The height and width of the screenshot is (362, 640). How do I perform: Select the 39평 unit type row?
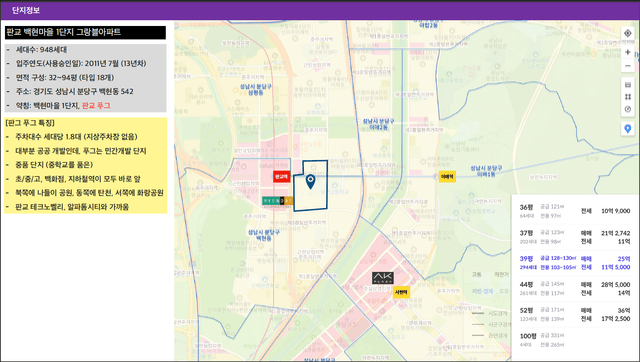pyautogui.click(x=575, y=262)
